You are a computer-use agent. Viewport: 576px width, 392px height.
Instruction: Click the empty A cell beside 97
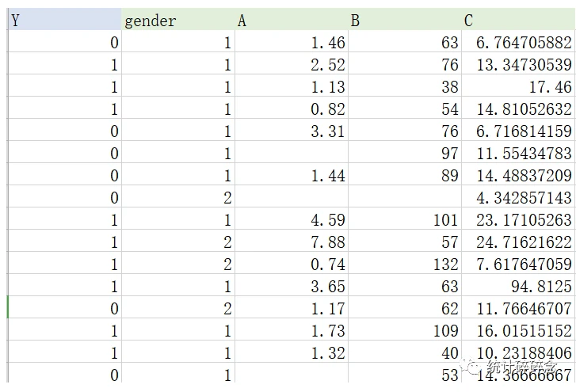tap(291, 154)
